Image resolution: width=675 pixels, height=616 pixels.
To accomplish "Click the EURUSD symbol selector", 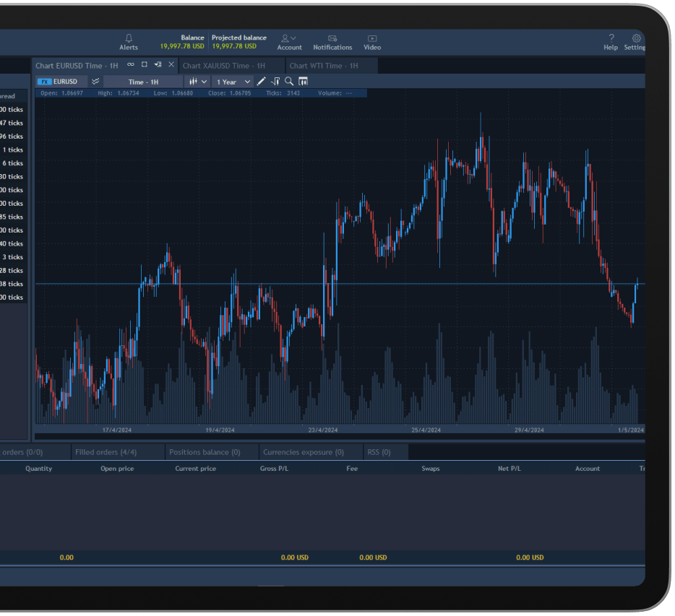I will (61, 82).
